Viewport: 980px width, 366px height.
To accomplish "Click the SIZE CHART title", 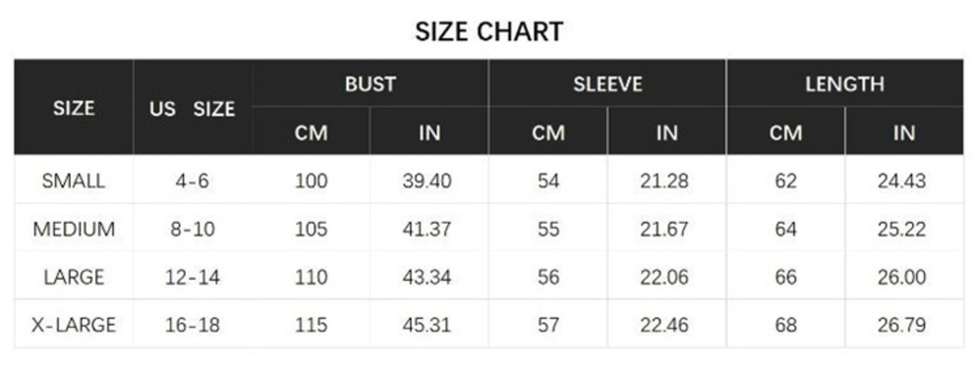I will [489, 31].
